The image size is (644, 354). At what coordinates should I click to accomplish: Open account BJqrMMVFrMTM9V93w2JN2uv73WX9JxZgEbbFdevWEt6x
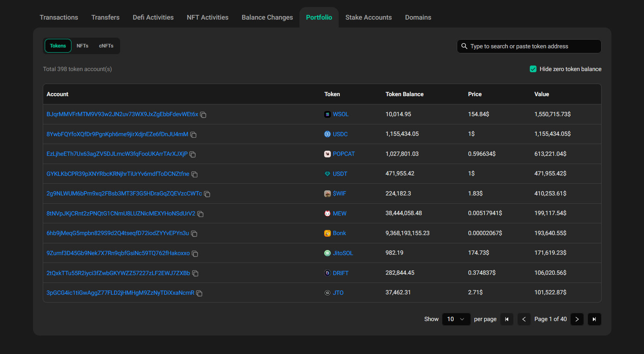pyautogui.click(x=122, y=114)
